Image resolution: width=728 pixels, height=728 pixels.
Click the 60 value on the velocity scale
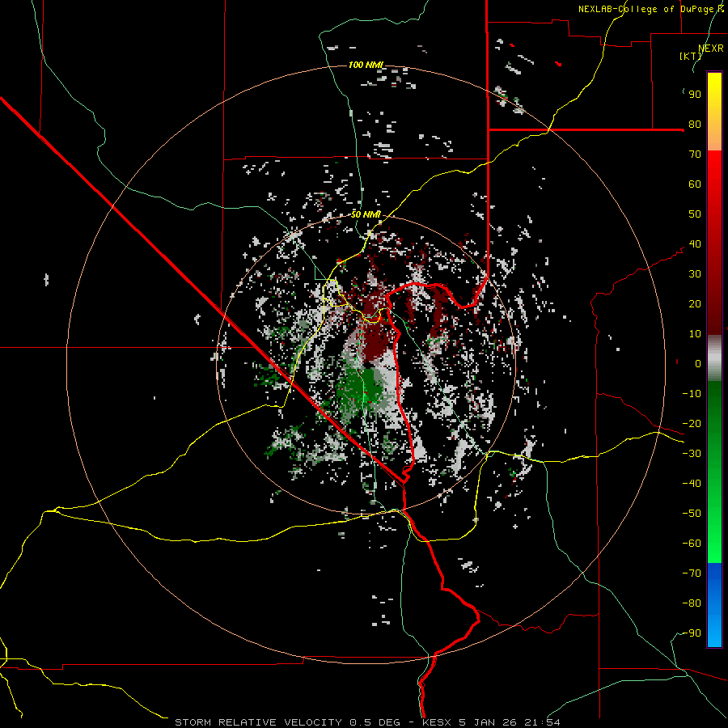[x=695, y=184]
